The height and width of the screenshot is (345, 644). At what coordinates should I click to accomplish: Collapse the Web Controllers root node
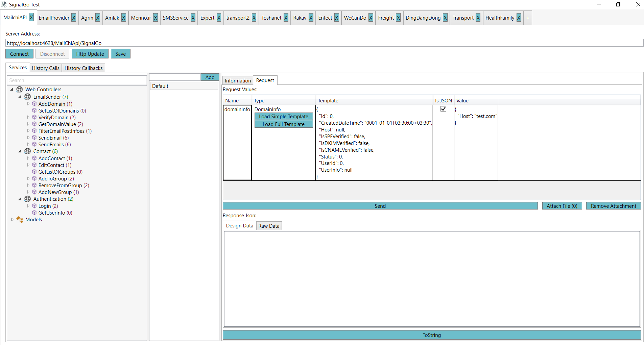click(x=12, y=90)
